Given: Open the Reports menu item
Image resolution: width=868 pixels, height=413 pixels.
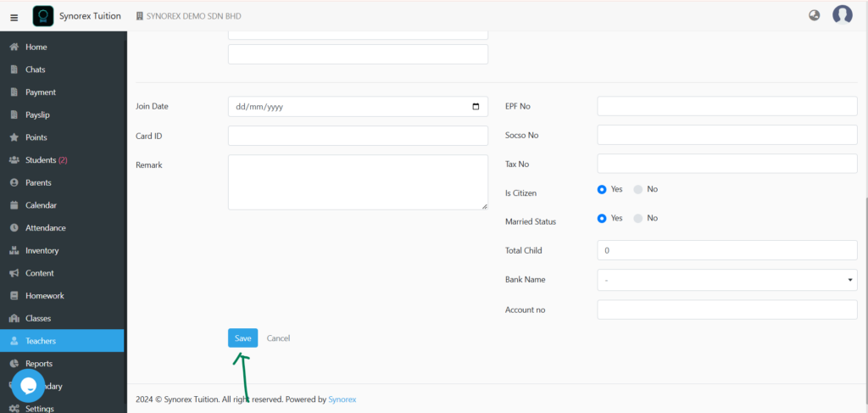Looking at the screenshot, I should pos(39,364).
